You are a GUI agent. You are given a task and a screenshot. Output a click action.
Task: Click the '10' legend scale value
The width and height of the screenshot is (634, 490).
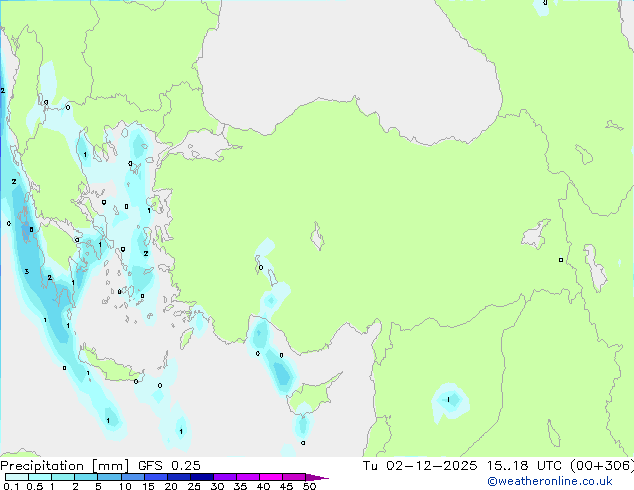[125, 486]
